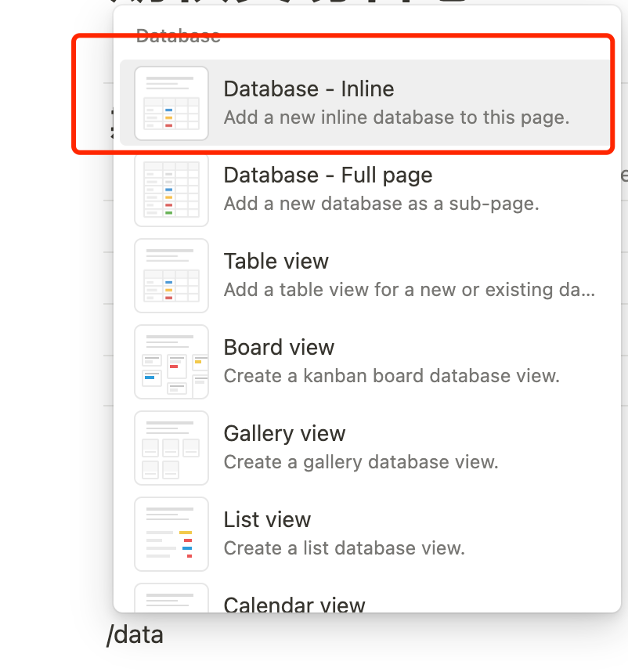The image size is (628, 672).
Task: Click the Database - Inline thumbnail icon
Action: tap(171, 103)
